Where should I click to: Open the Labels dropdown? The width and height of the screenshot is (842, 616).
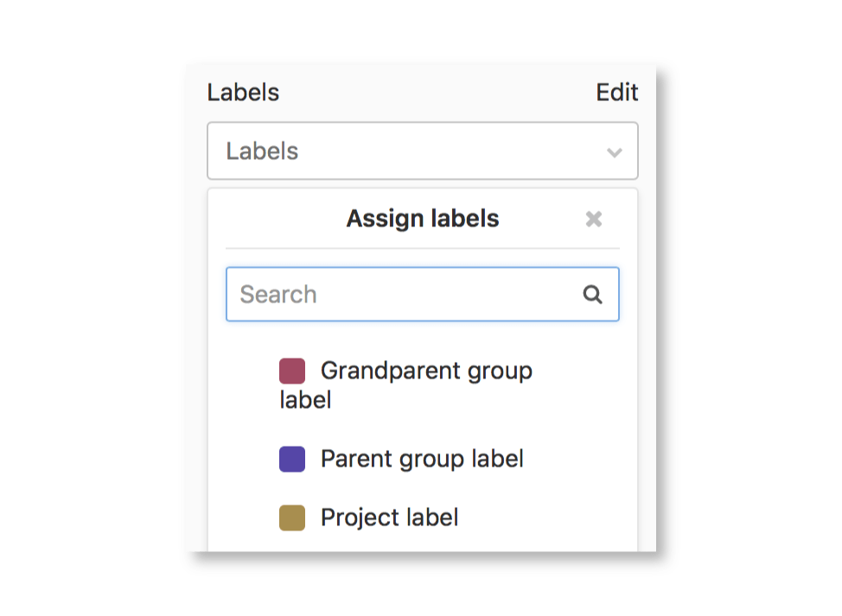pos(422,150)
